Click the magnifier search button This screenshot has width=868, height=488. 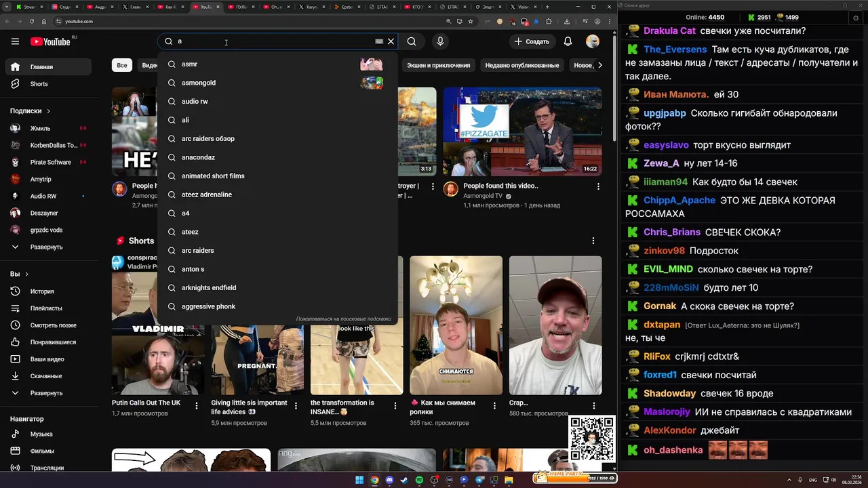[412, 41]
